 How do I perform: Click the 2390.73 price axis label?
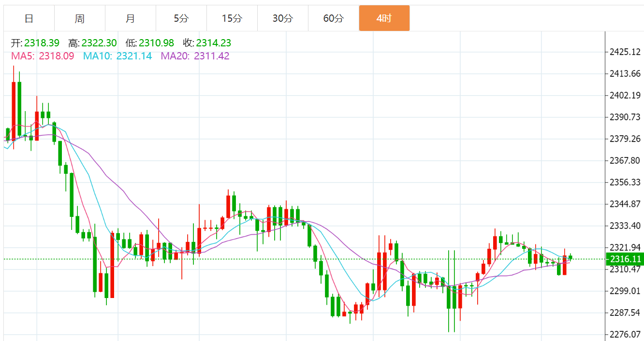tap(625, 117)
